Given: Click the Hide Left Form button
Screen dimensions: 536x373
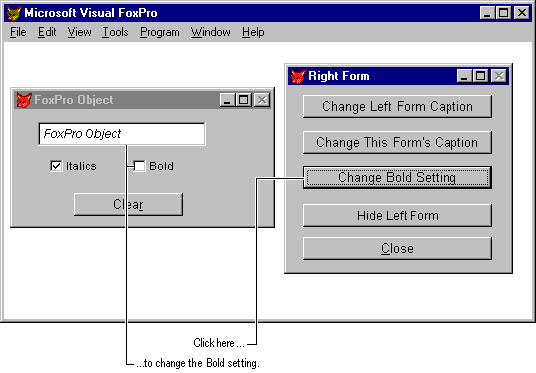Looking at the screenshot, I should pos(397,215).
